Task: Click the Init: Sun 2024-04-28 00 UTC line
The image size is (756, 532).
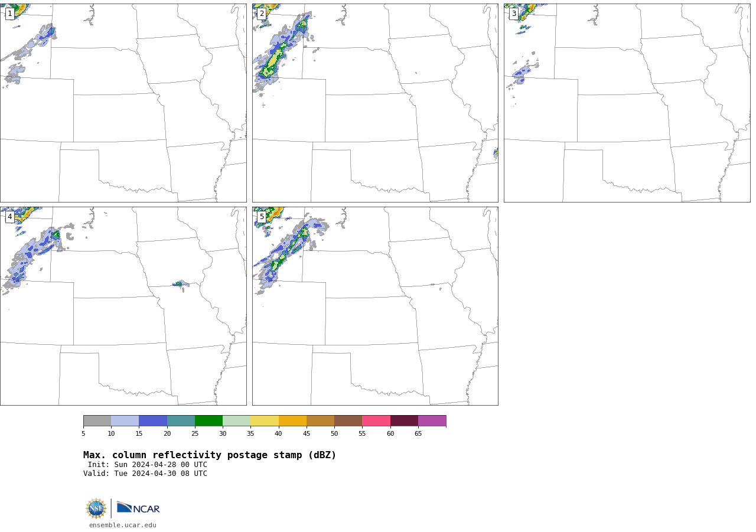Action: point(147,465)
